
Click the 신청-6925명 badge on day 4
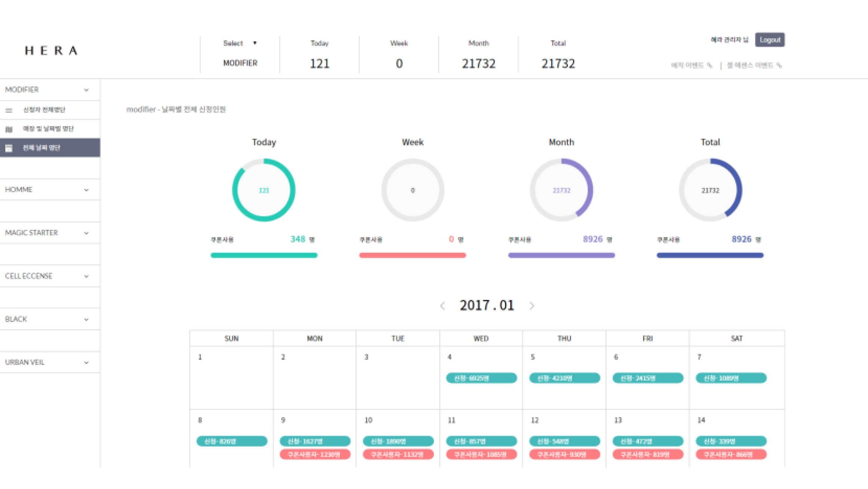click(481, 378)
